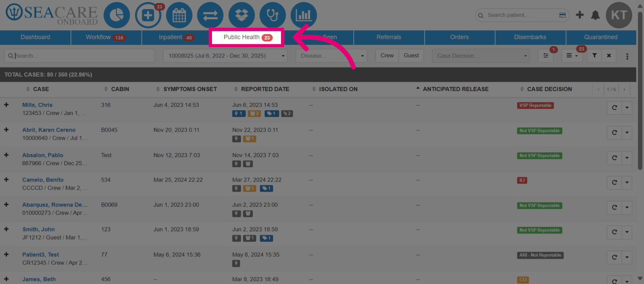The image size is (644, 284).
Task: Expand the Abril, Karen Cereno row
Action: (x=6, y=130)
